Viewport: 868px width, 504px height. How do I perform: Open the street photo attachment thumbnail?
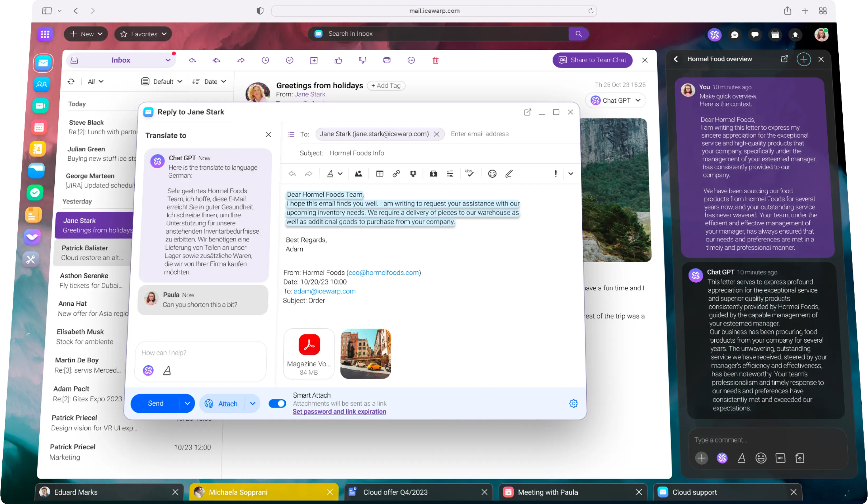tap(365, 354)
